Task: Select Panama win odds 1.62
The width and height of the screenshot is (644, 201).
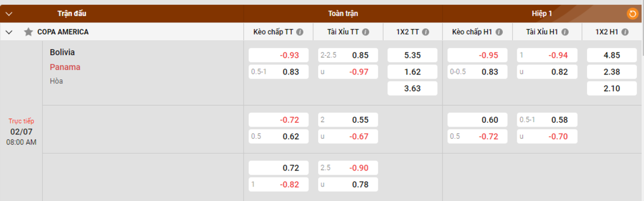Action: pos(412,72)
